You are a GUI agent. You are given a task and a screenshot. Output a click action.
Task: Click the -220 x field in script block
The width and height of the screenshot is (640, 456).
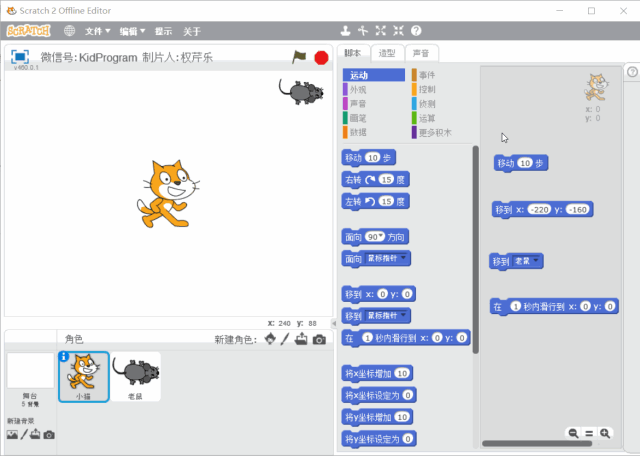click(540, 209)
